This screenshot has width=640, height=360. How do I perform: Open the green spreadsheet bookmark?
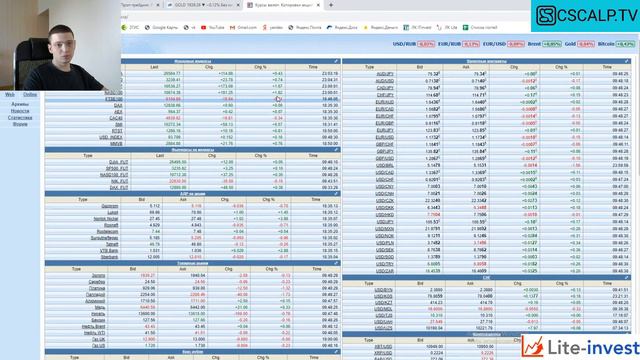(x=480, y=27)
